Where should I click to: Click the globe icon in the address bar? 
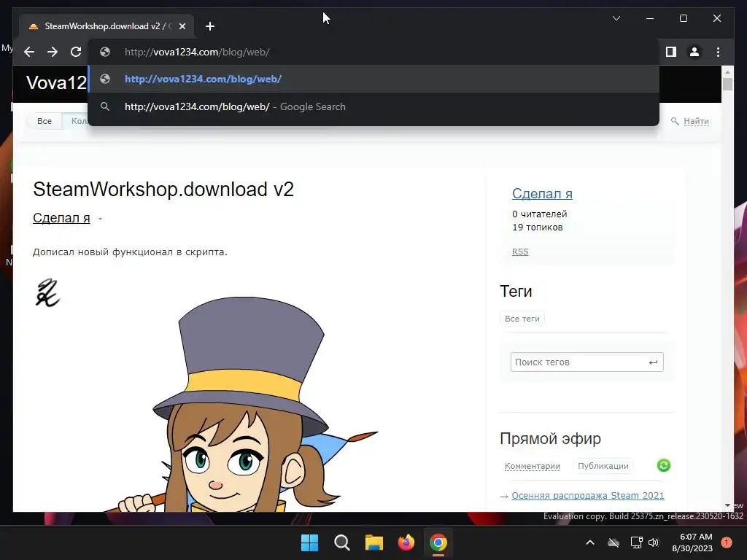(x=105, y=52)
